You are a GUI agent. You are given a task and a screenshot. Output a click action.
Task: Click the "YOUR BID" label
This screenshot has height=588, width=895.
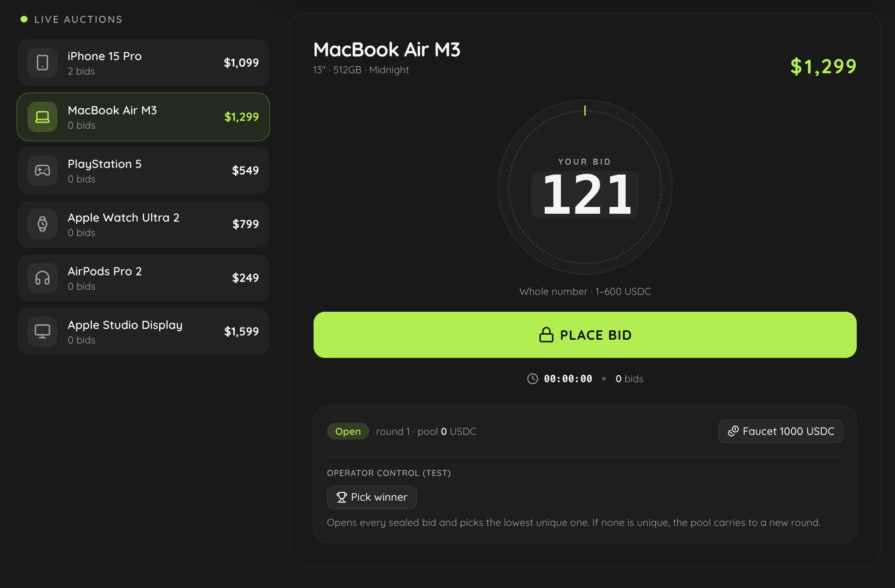pyautogui.click(x=585, y=162)
